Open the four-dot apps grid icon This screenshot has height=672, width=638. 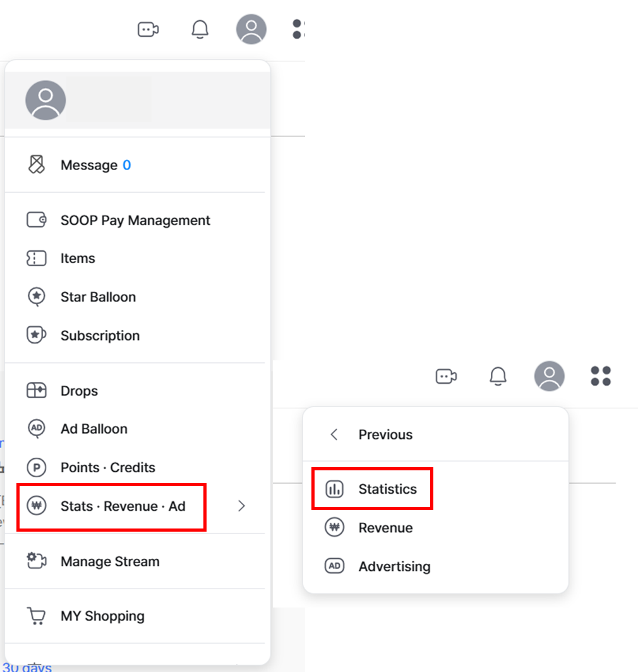(600, 376)
